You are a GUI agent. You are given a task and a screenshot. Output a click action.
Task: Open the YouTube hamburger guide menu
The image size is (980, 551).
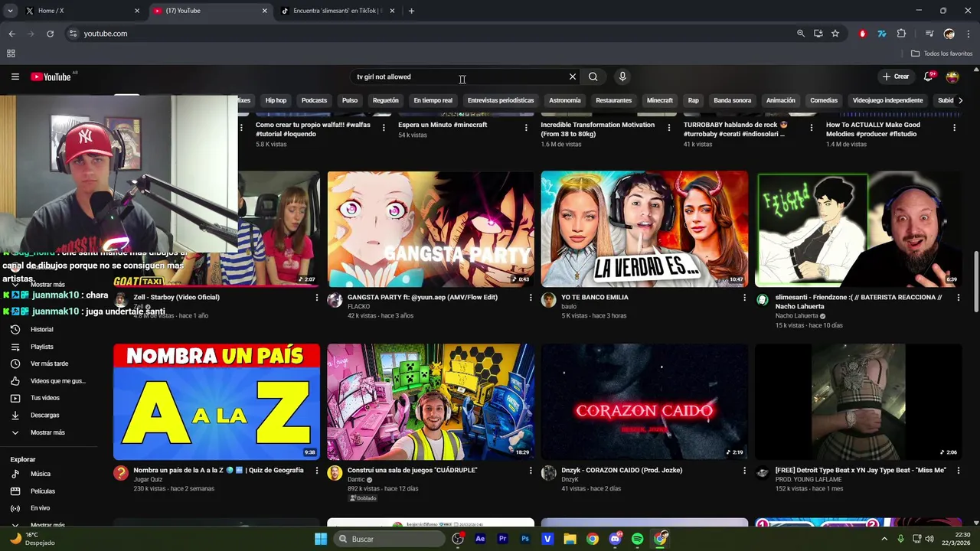[15, 77]
